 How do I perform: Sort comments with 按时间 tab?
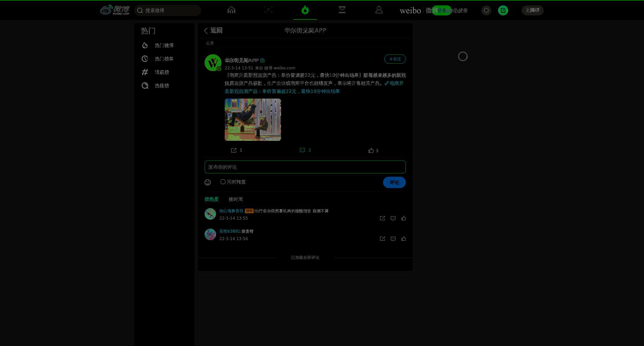pyautogui.click(x=236, y=199)
